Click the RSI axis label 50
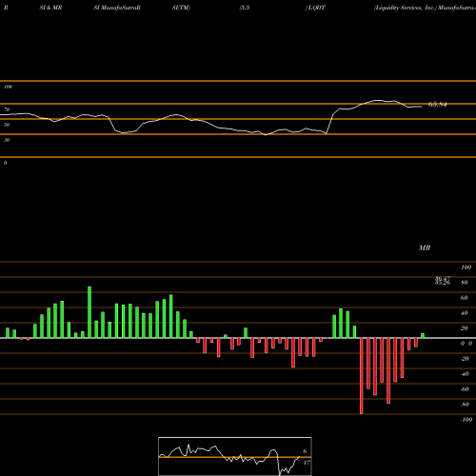Viewport: 476px width, 476px height. click(7, 125)
